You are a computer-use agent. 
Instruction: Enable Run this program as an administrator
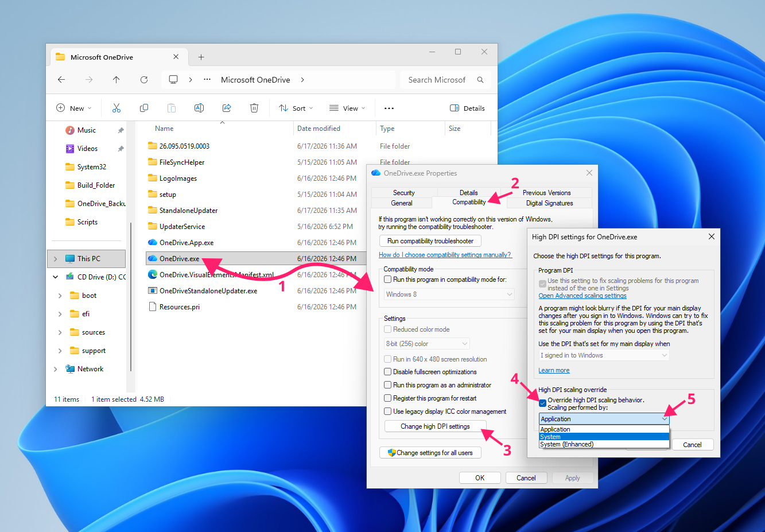tap(388, 385)
